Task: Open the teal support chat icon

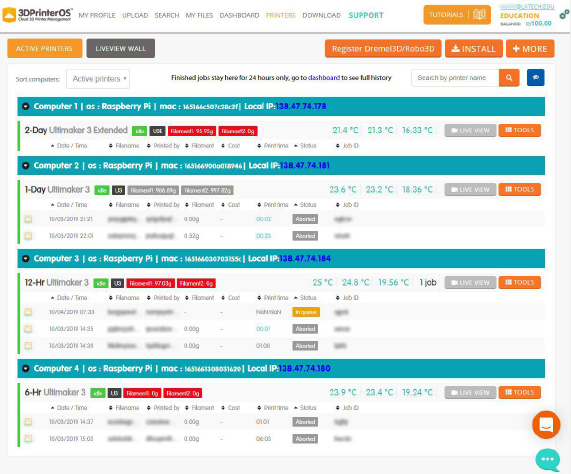Action: (x=547, y=460)
